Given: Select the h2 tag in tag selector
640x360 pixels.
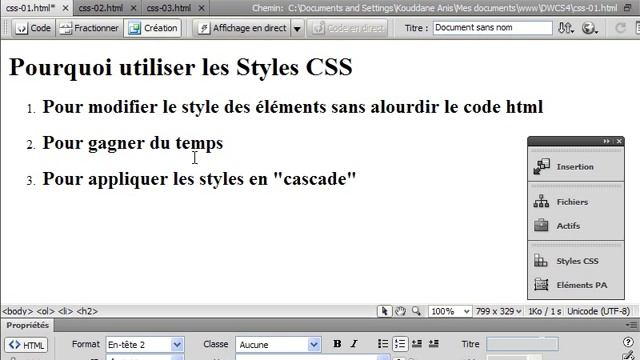Looking at the screenshot, I should [87, 311].
